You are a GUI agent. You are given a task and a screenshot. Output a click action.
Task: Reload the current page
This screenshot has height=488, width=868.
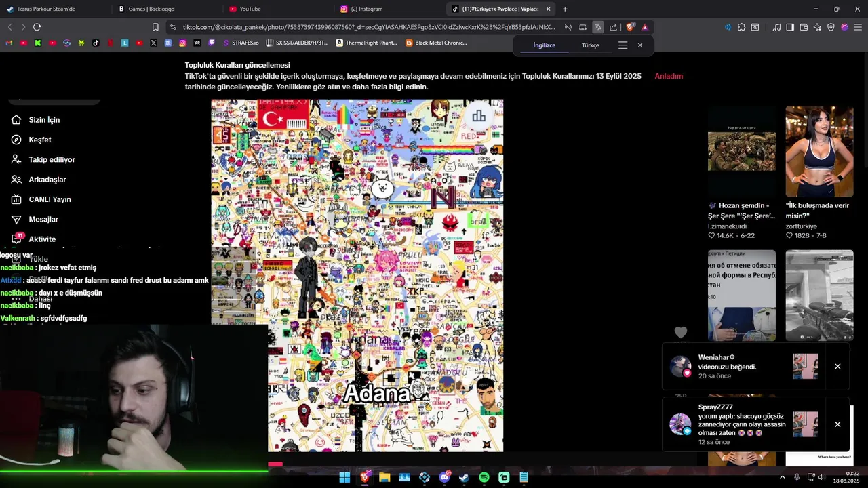click(37, 27)
